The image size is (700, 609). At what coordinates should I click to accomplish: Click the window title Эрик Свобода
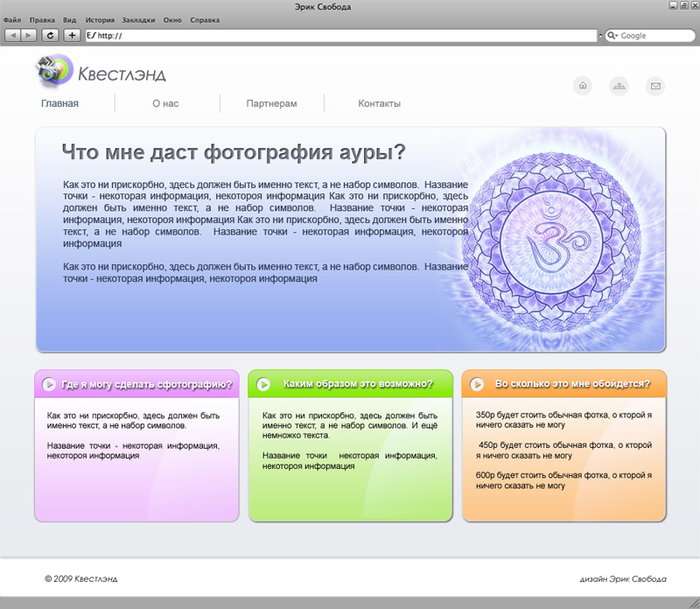pos(323,7)
